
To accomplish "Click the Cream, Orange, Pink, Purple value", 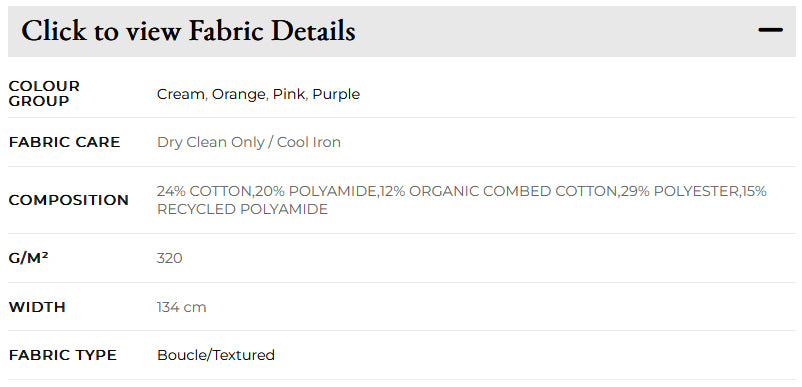I will click(x=258, y=95).
